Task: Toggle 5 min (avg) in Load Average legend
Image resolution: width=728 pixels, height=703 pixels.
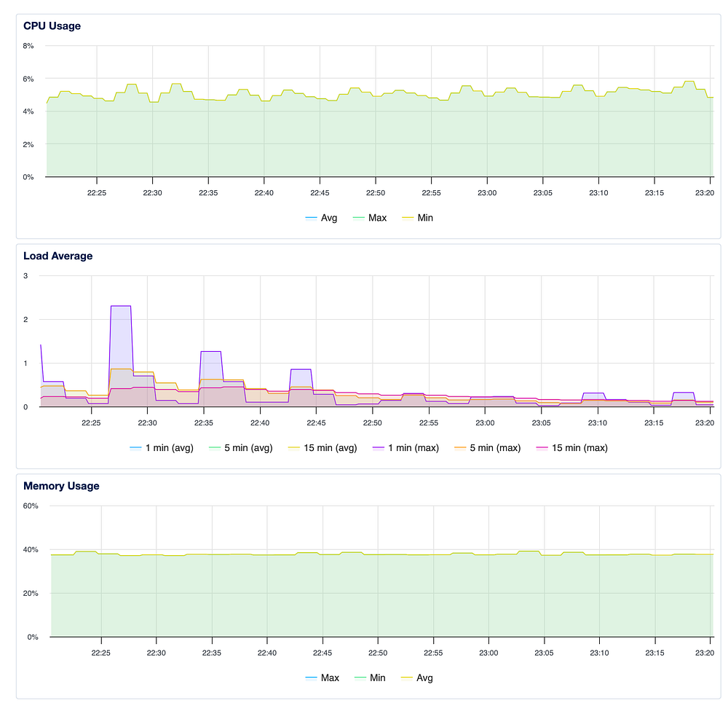Action: tap(240, 447)
